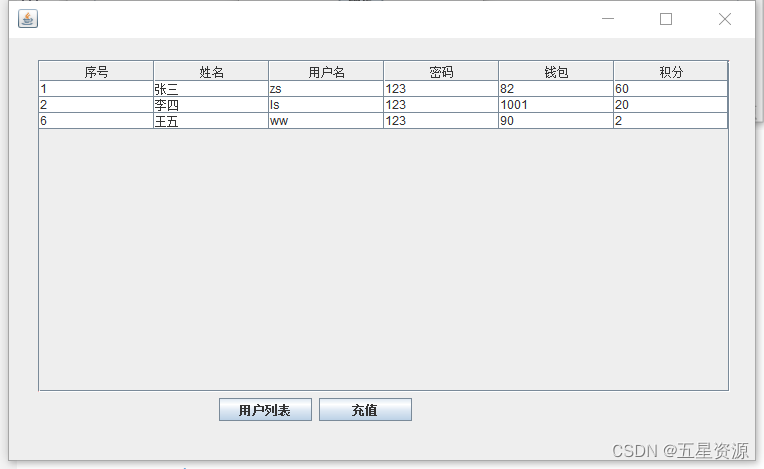Select the 序号 cell with value 6
This screenshot has width=764, height=469.
[96, 121]
